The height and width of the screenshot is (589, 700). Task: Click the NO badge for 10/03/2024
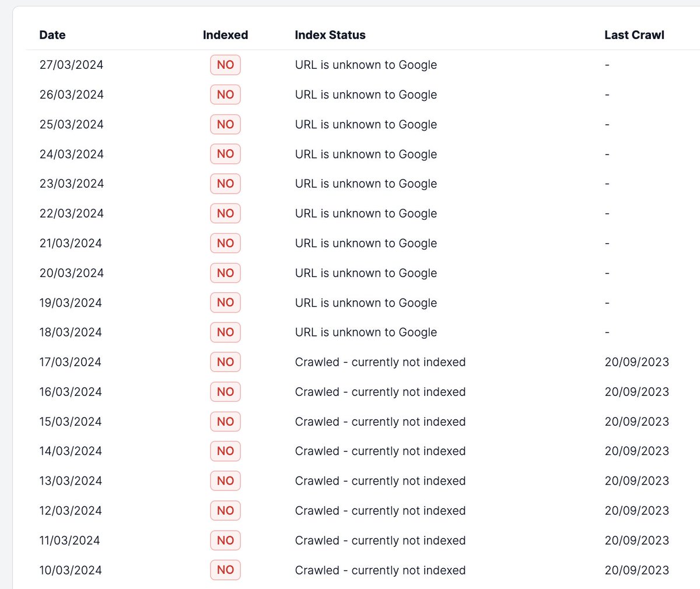225,570
